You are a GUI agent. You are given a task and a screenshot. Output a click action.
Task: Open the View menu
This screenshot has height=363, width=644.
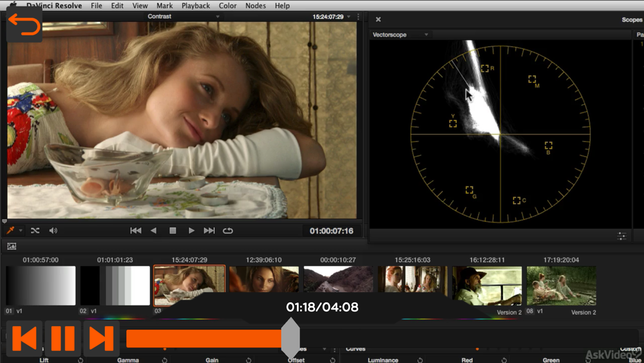tap(140, 6)
